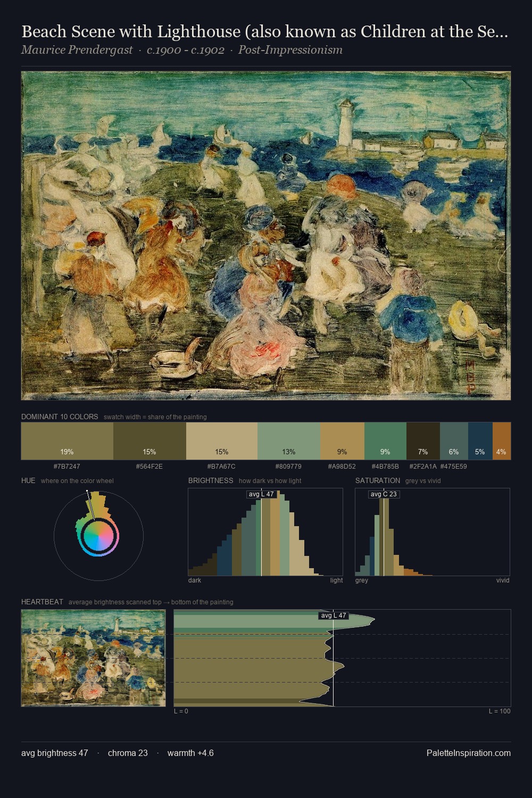Click the hex code #A98D52 text

[x=342, y=467]
